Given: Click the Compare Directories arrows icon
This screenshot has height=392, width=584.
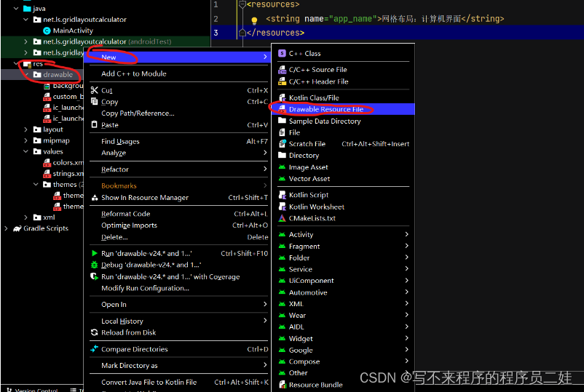Looking at the screenshot, I should pos(94,349).
